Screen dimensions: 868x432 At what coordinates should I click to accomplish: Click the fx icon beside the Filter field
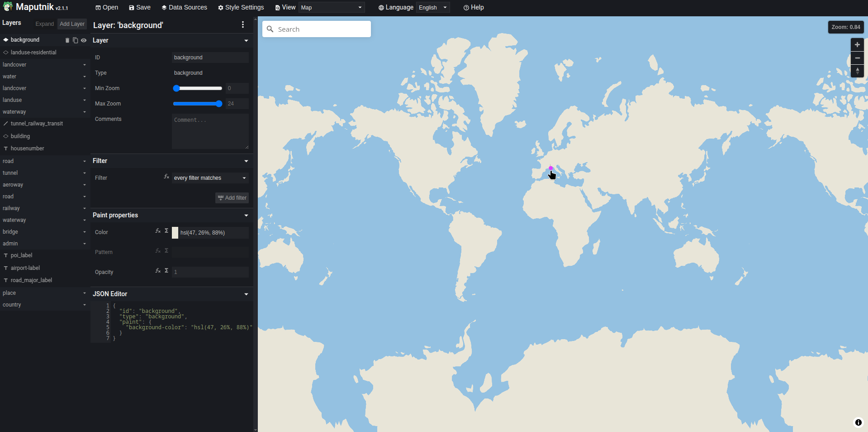tap(166, 177)
